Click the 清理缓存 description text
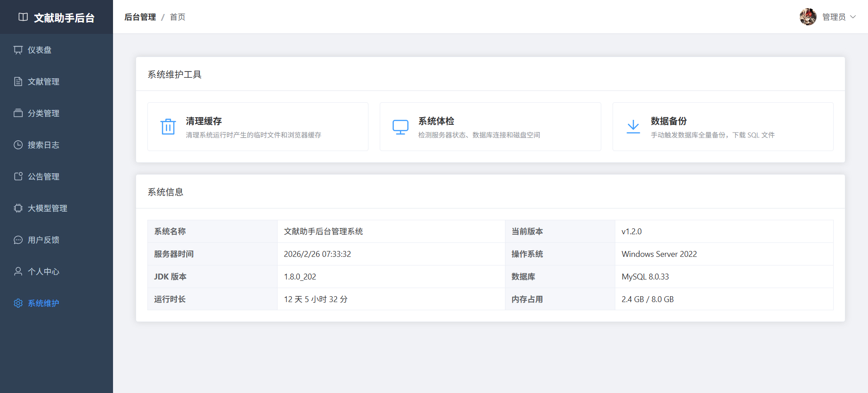This screenshot has height=393, width=868. click(254, 135)
